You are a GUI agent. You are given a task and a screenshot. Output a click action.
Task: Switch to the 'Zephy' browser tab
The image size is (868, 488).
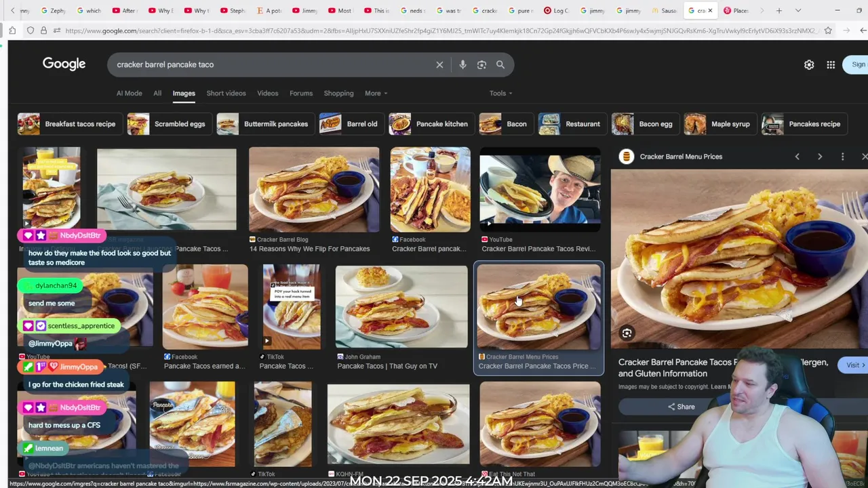pos(53,10)
